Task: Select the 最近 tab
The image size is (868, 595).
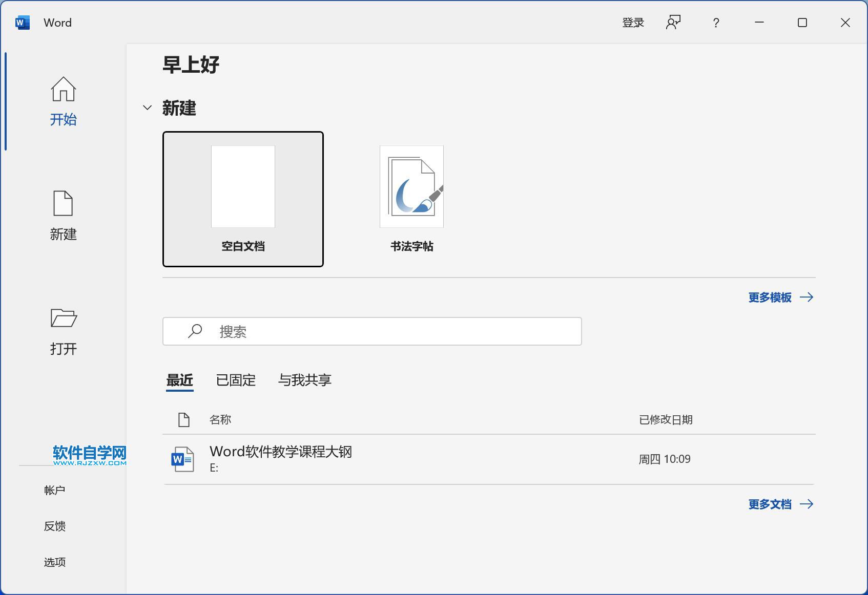Action: [x=179, y=380]
